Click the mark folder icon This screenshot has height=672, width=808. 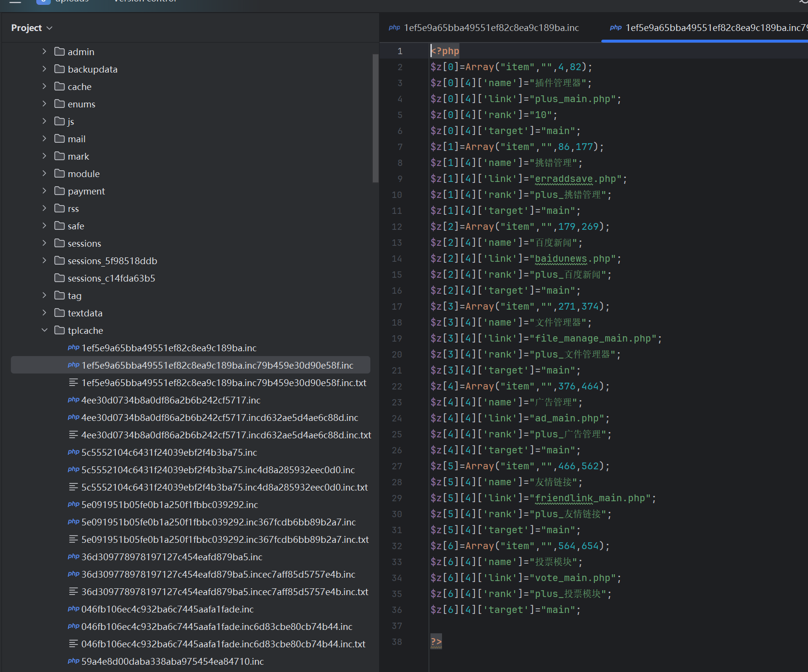coord(60,156)
